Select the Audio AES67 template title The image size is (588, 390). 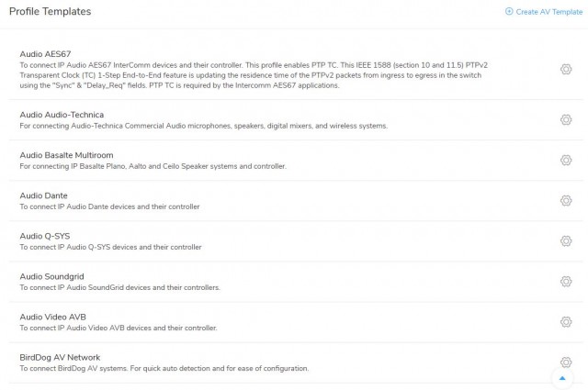(45, 54)
